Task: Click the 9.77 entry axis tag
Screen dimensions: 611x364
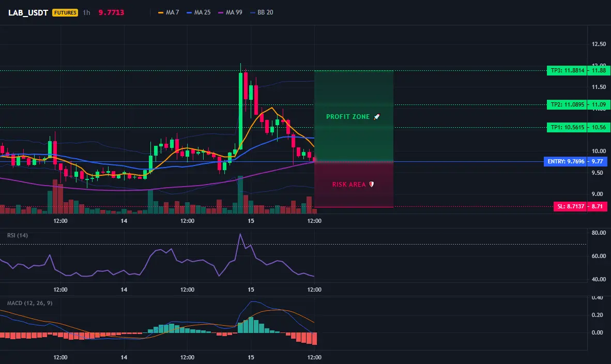Action: pyautogui.click(x=598, y=161)
